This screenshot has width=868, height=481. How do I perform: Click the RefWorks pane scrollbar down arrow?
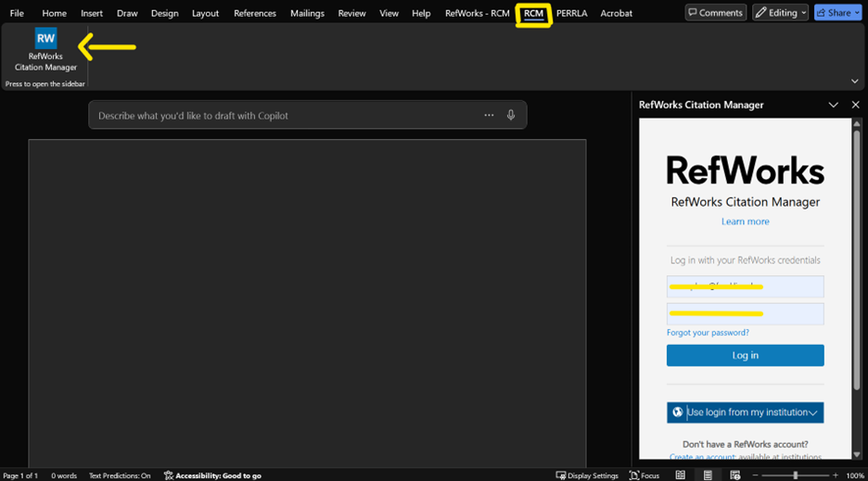pos(856,454)
